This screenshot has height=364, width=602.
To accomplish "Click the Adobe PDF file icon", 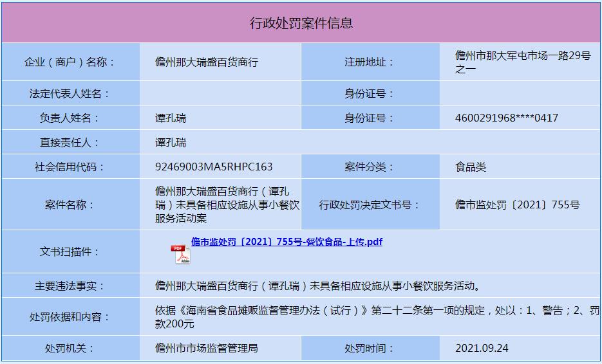I will 180,255.
